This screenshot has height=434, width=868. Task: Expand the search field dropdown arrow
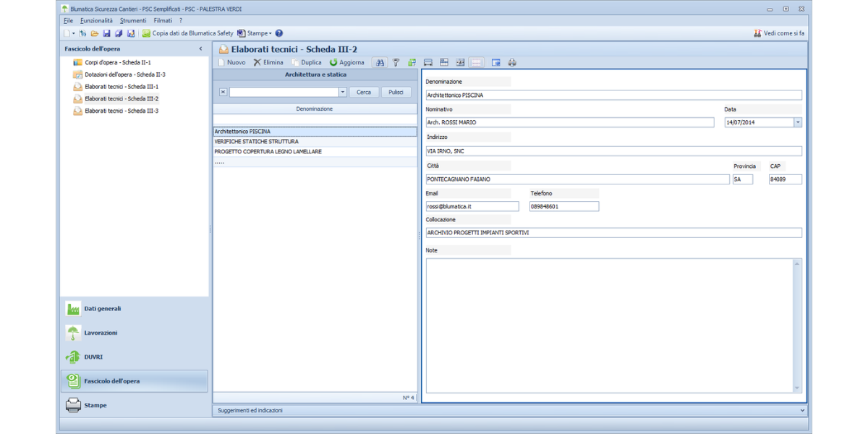pyautogui.click(x=342, y=93)
